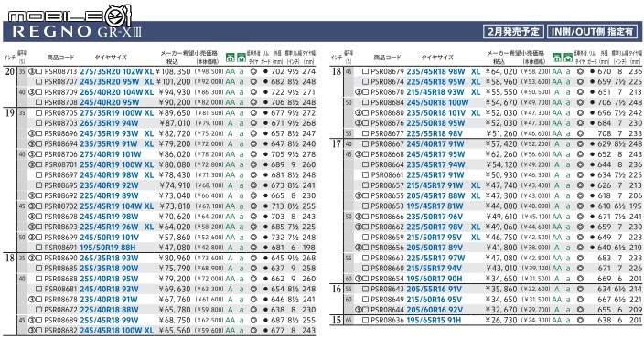Image resolution: width=644 pixels, height=338 pixels.
Task: Click the REGNO GR-XIII title
Action: click(77, 32)
